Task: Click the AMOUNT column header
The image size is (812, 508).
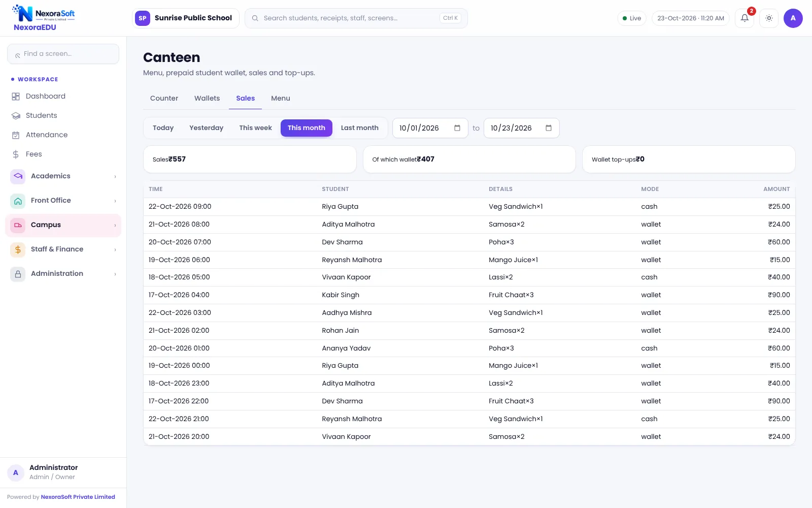Action: (x=776, y=189)
